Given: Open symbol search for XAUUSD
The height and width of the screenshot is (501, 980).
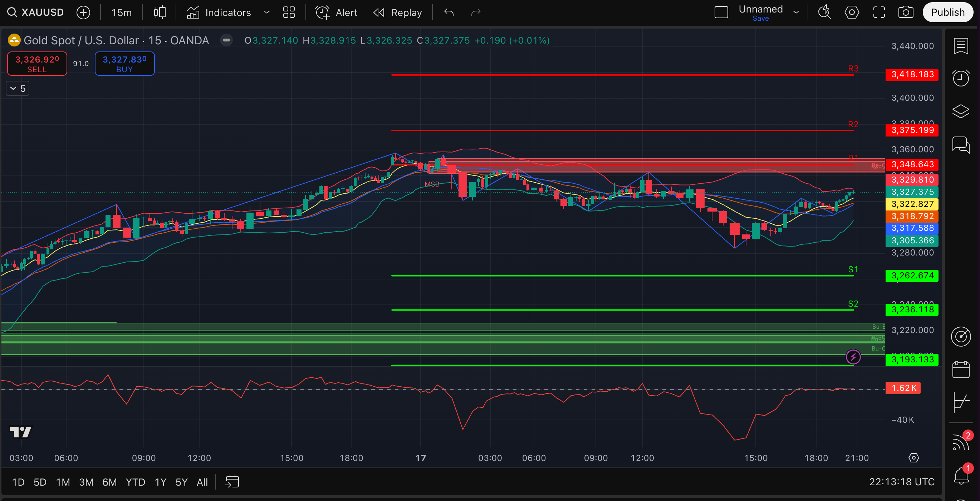Looking at the screenshot, I should tap(36, 13).
